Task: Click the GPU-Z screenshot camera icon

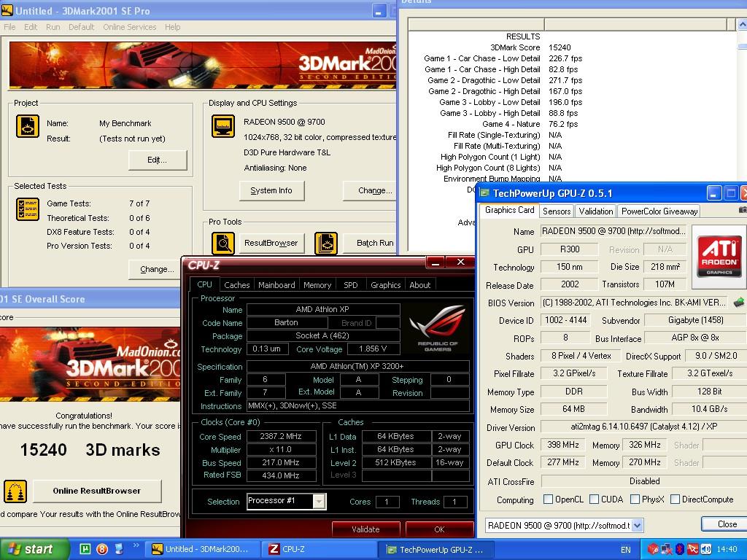Action: pyautogui.click(x=743, y=209)
